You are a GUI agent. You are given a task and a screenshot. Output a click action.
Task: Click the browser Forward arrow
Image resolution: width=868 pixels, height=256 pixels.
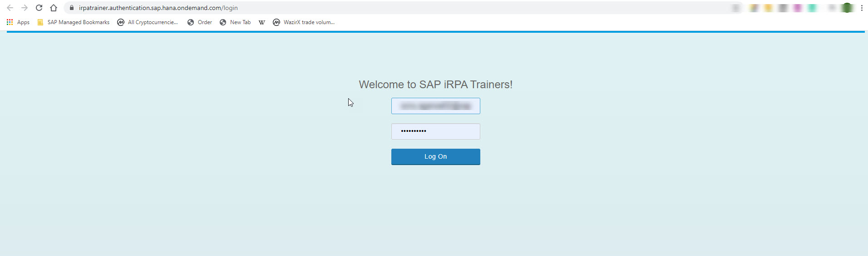(x=25, y=8)
